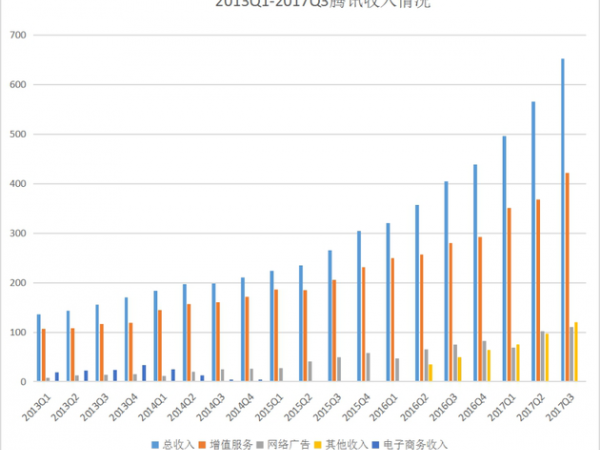The height and width of the screenshot is (450, 600).
Task: Click the dark blue e-commerce bar for 2013Q1
Action: click(x=57, y=377)
